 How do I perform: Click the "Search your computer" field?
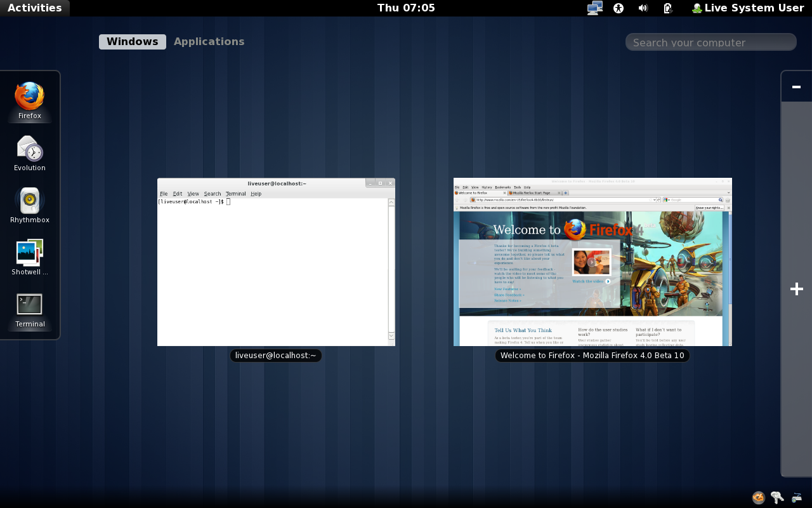pos(710,41)
